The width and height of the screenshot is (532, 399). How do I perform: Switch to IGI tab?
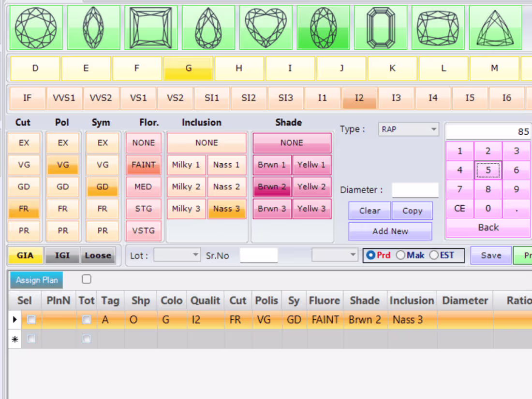[x=62, y=255]
